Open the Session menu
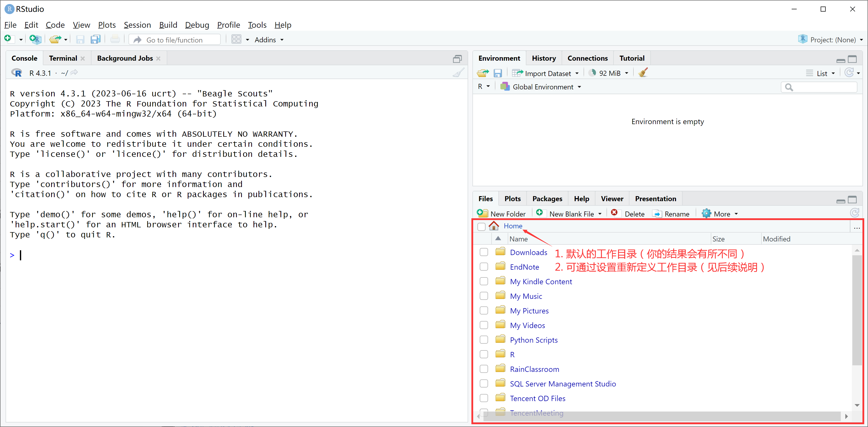Image resolution: width=868 pixels, height=427 pixels. click(x=137, y=25)
